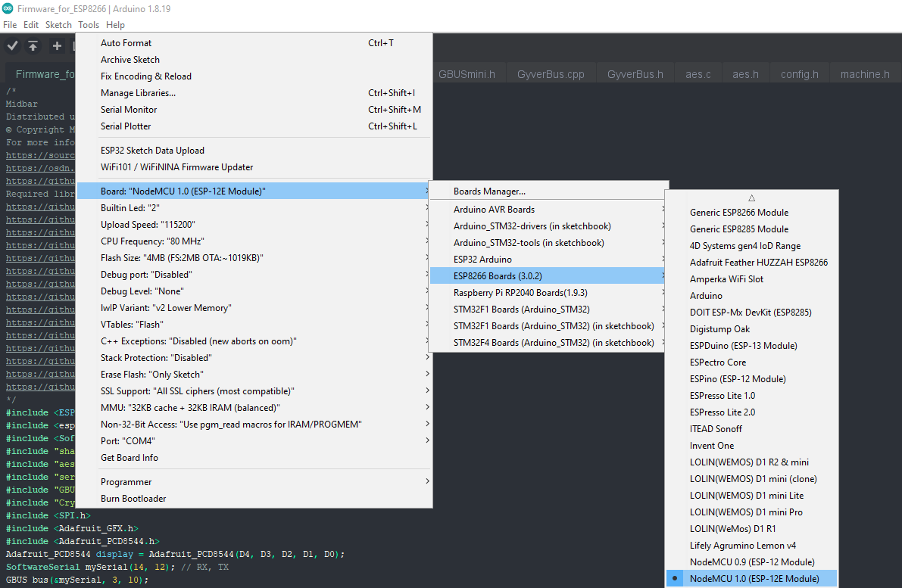Click the Tools menu

[x=89, y=25]
